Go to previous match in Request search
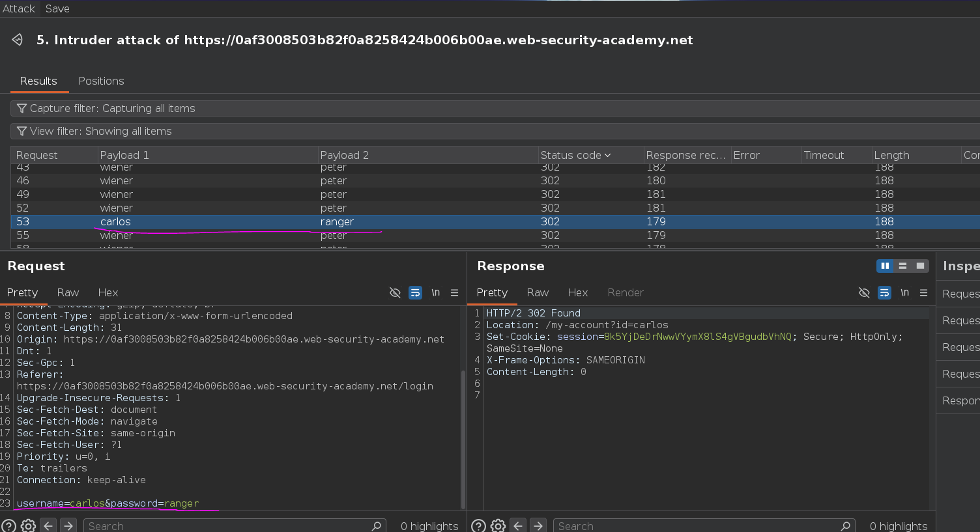Screen dimensions: 980x532 click(x=48, y=525)
